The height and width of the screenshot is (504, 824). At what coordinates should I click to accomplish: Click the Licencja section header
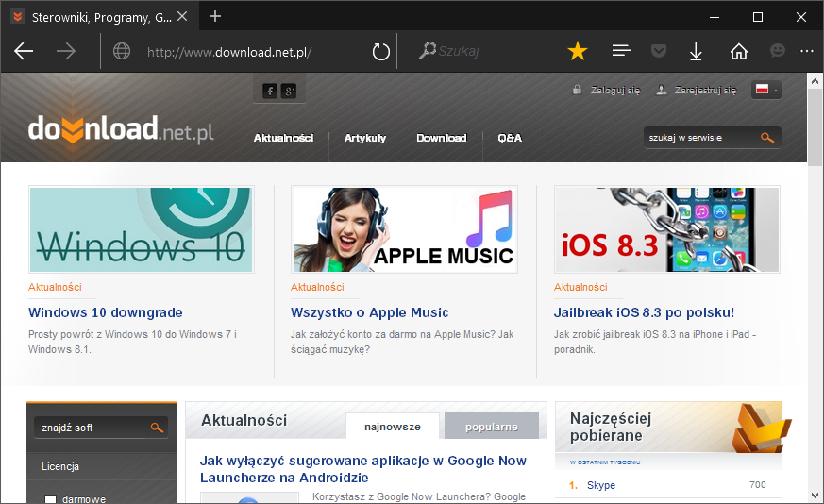60,466
